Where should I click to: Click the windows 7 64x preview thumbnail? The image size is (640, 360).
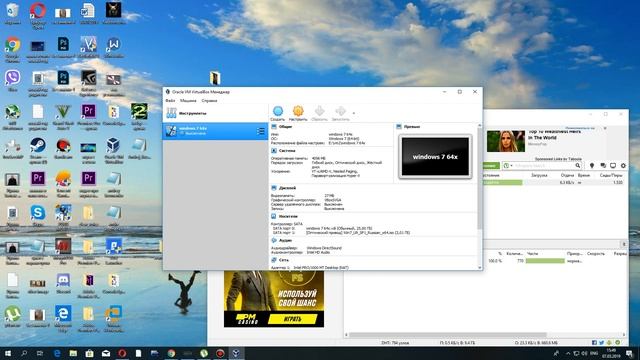click(435, 157)
